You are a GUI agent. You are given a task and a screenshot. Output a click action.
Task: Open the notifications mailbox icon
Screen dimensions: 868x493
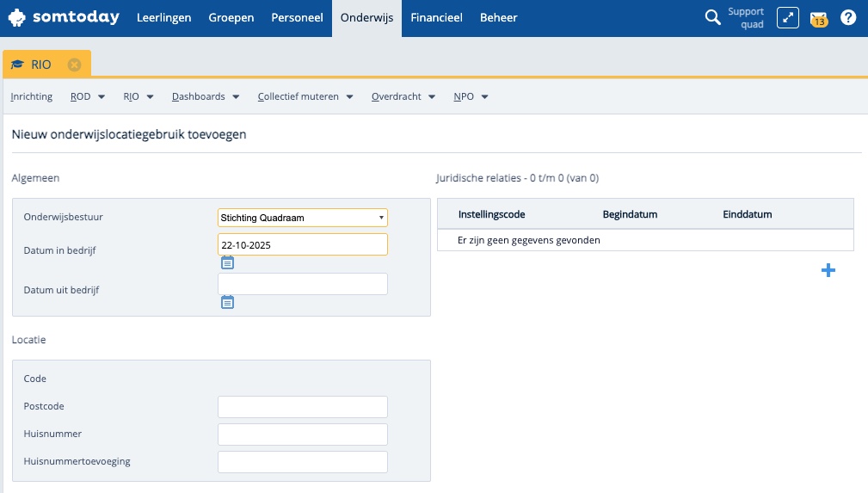pos(818,18)
